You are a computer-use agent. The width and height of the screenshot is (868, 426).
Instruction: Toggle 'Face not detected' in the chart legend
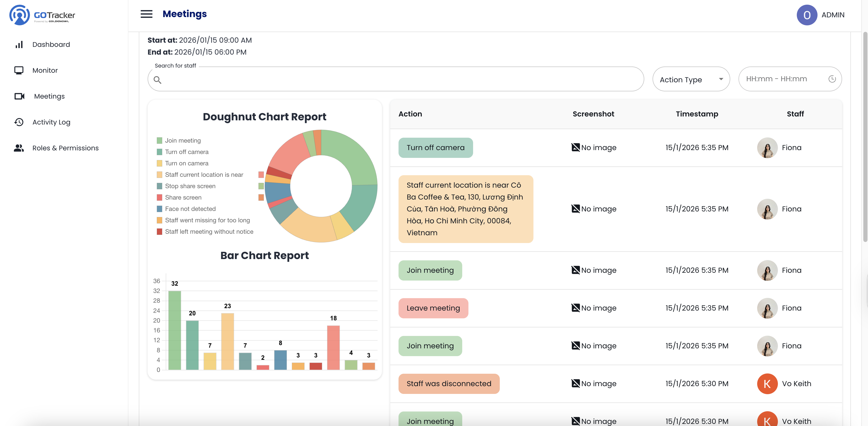click(187, 209)
